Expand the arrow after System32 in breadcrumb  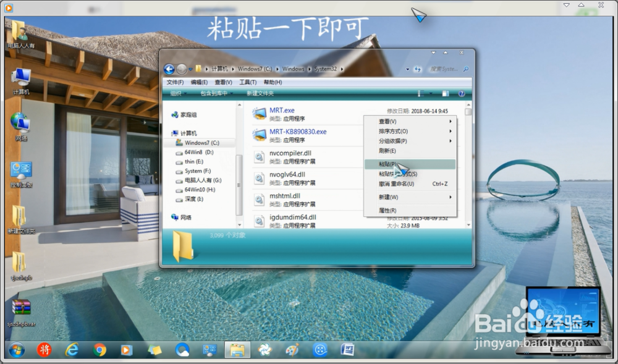pyautogui.click(x=342, y=69)
